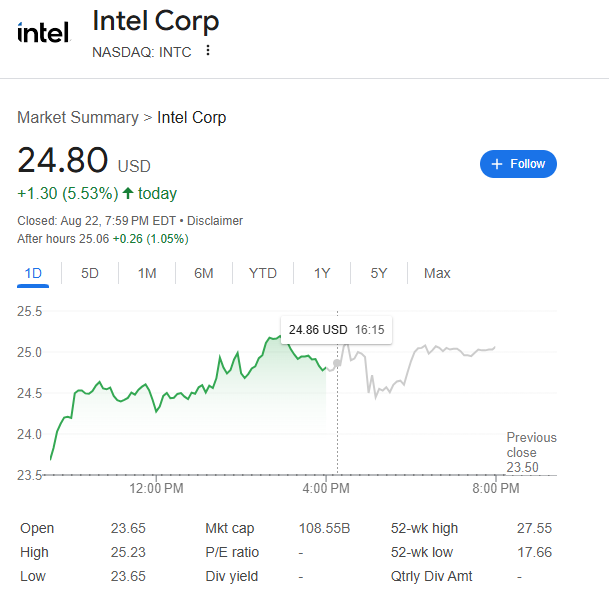Switch to the 6M chart view

(x=204, y=273)
